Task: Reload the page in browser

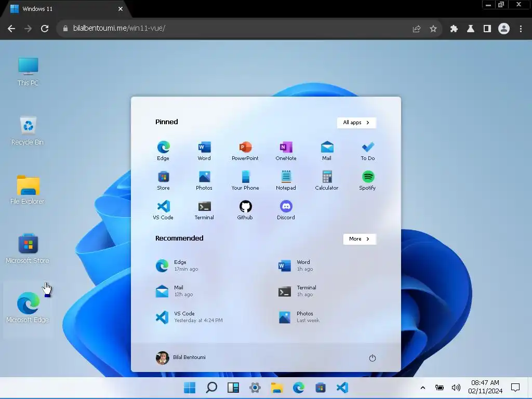Action: [45, 29]
